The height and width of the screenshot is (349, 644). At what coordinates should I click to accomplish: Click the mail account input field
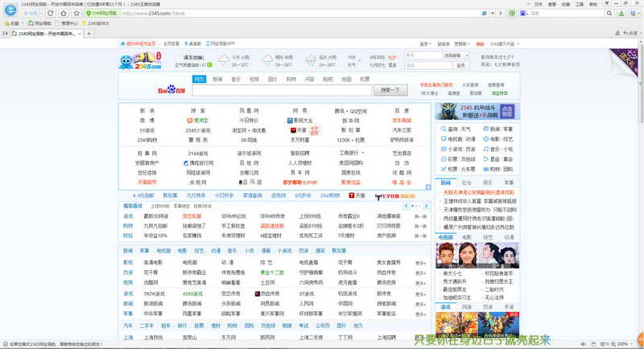423,55
